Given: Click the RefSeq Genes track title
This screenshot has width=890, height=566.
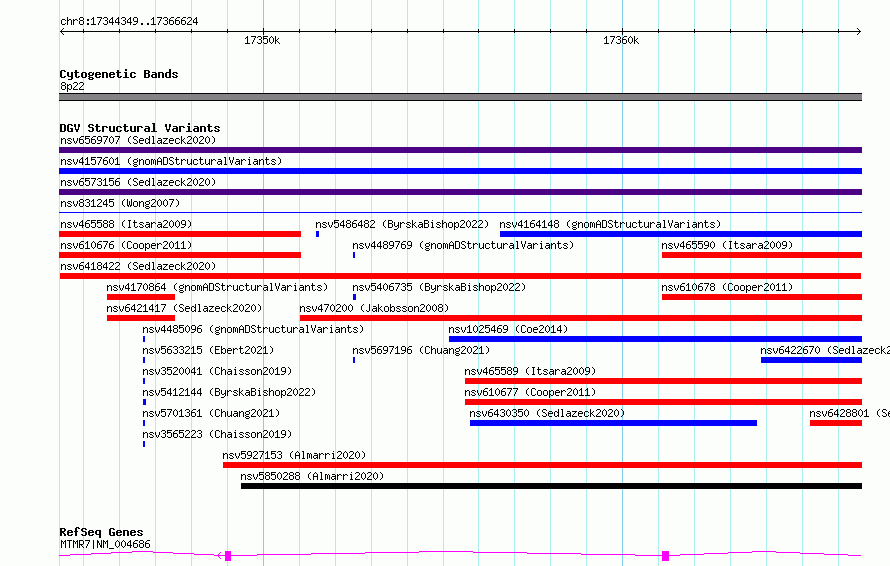Looking at the screenshot, I should (102, 532).
